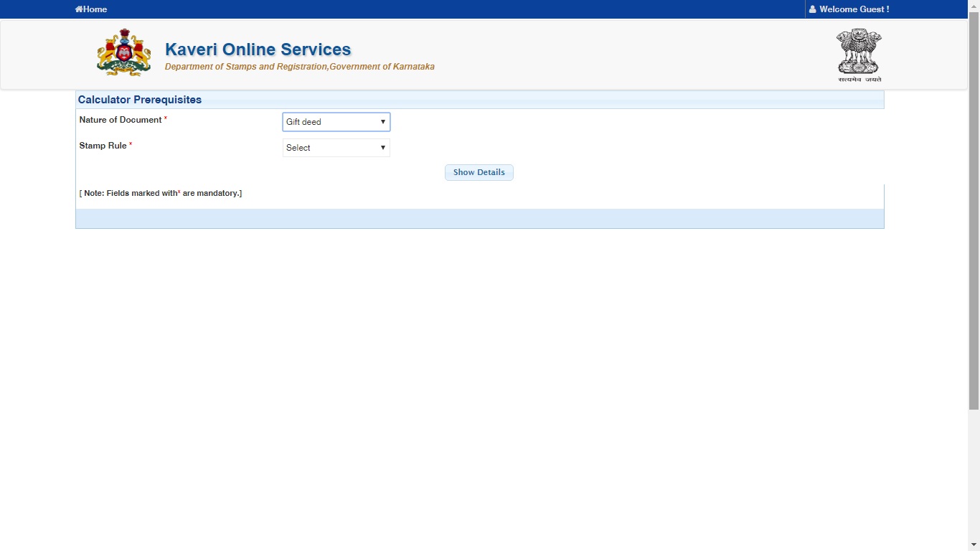Click the Welcome Guest user icon
The height and width of the screenshot is (551, 980).
[812, 9]
